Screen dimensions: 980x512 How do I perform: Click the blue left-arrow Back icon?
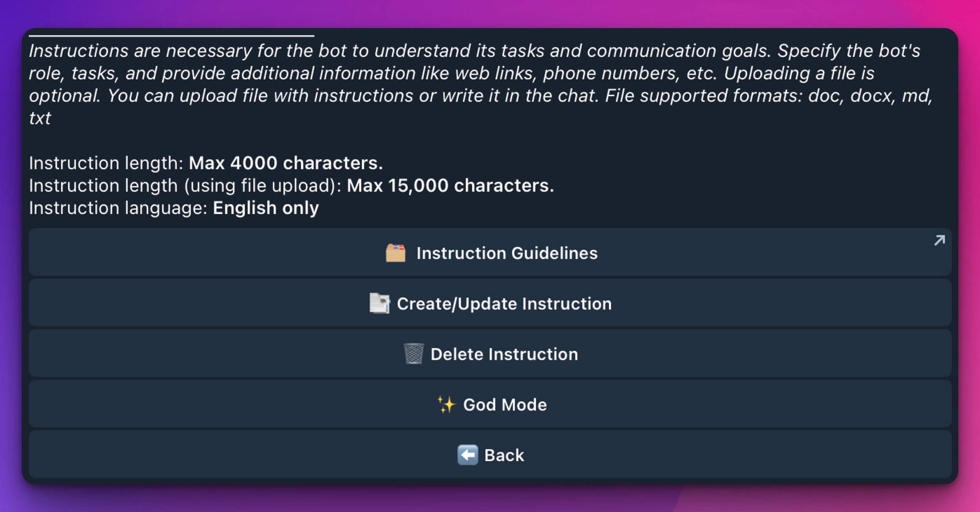point(467,455)
